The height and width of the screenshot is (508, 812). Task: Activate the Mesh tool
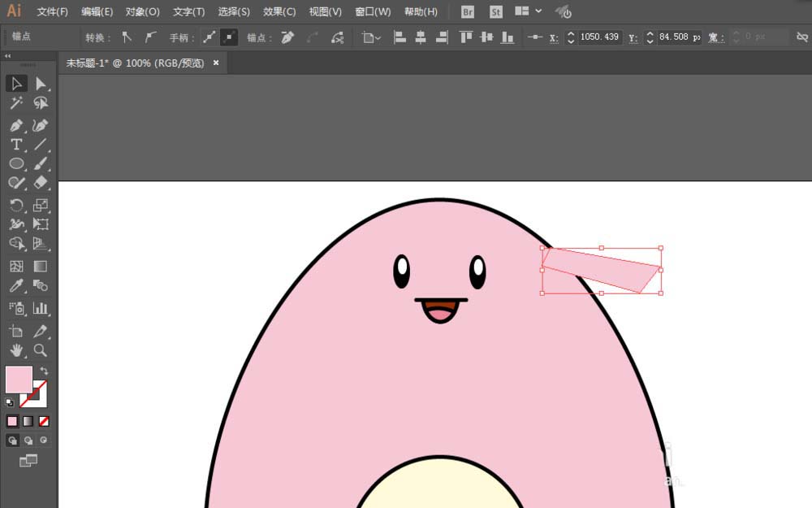[16, 267]
